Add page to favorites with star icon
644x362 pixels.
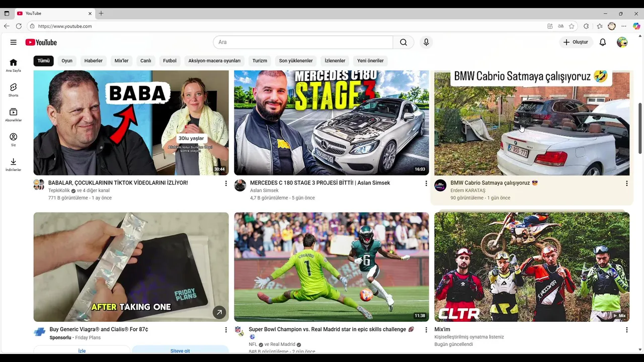point(572,26)
